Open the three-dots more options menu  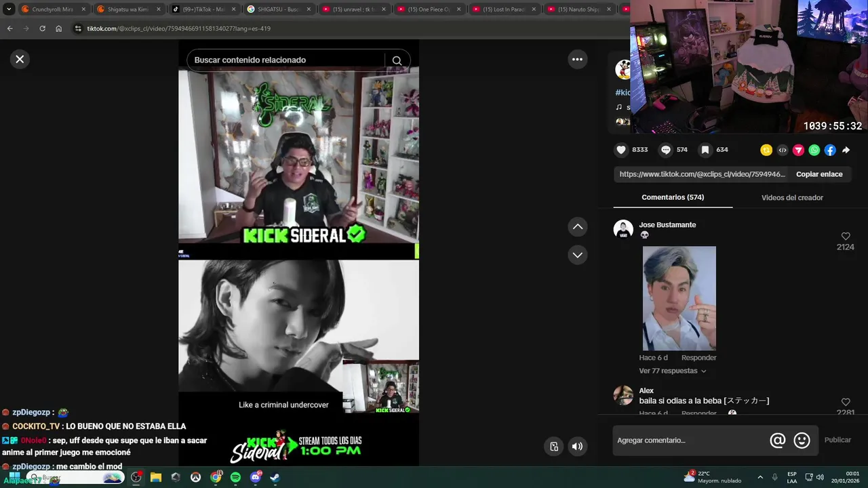577,59
